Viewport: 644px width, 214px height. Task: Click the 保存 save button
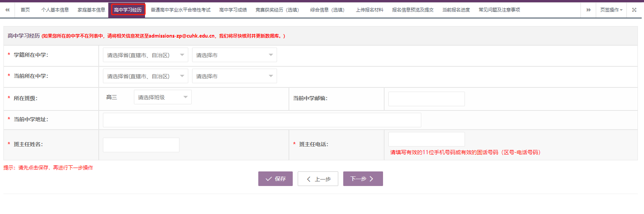coord(276,179)
